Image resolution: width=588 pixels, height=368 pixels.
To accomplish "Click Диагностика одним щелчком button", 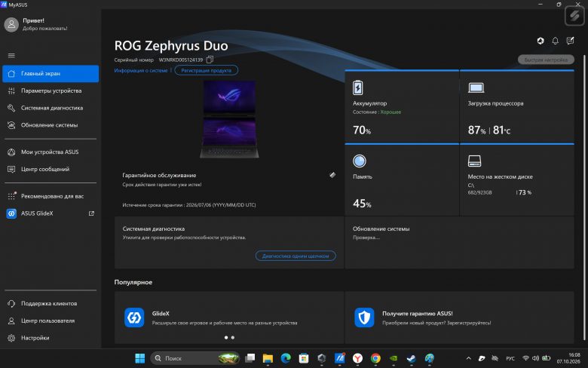I will pos(296,256).
